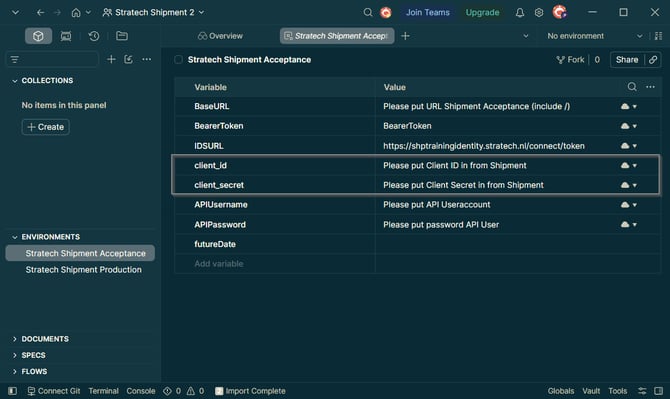Open the Stratech Shipment 2 workspace dropdown
Screen dimensions: 670x399
[153, 12]
